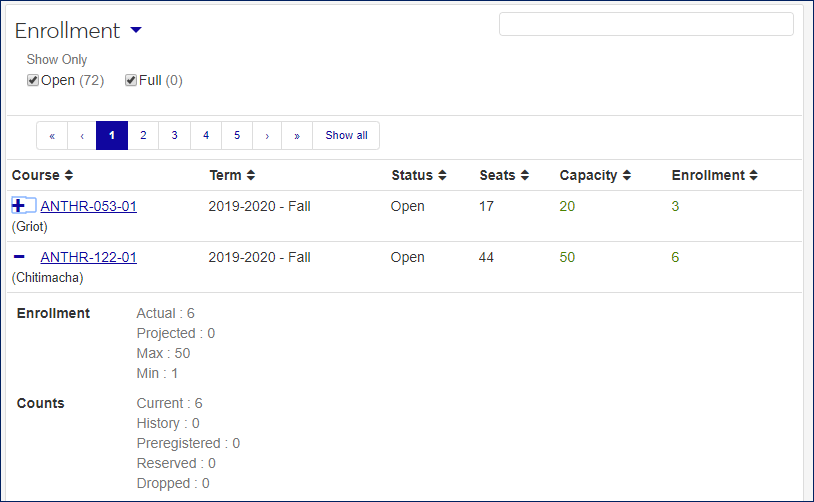Uncheck the Full filter checkbox
The width and height of the screenshot is (814, 502).
[131, 80]
